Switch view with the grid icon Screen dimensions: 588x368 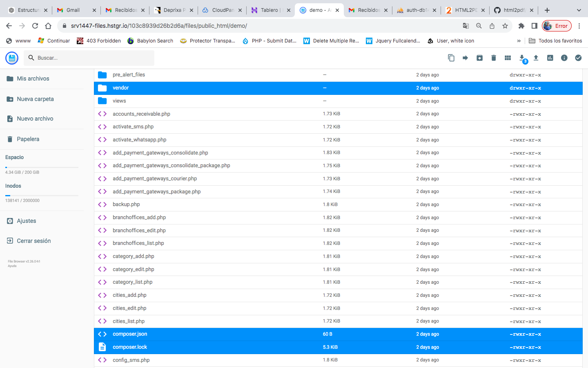pyautogui.click(x=508, y=58)
